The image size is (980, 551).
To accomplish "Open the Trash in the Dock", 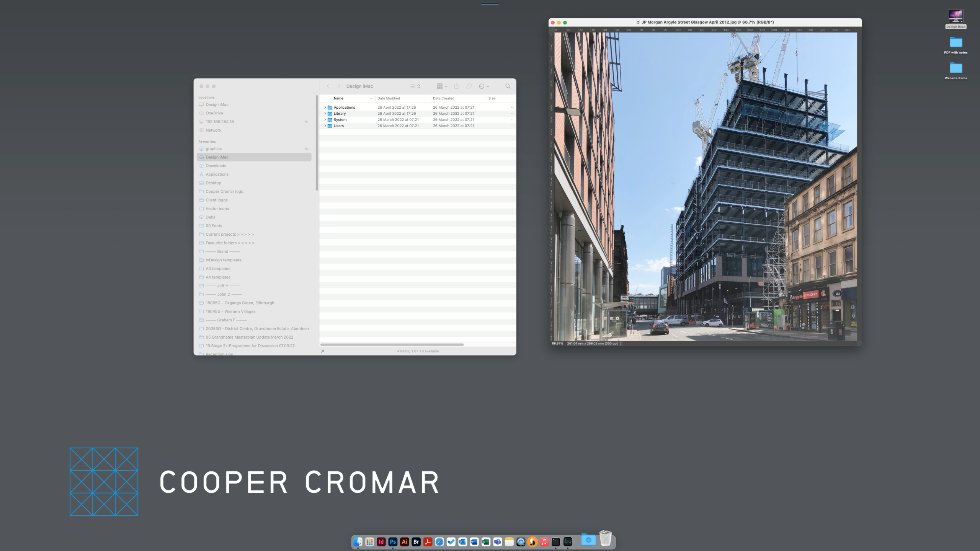I will click(605, 540).
